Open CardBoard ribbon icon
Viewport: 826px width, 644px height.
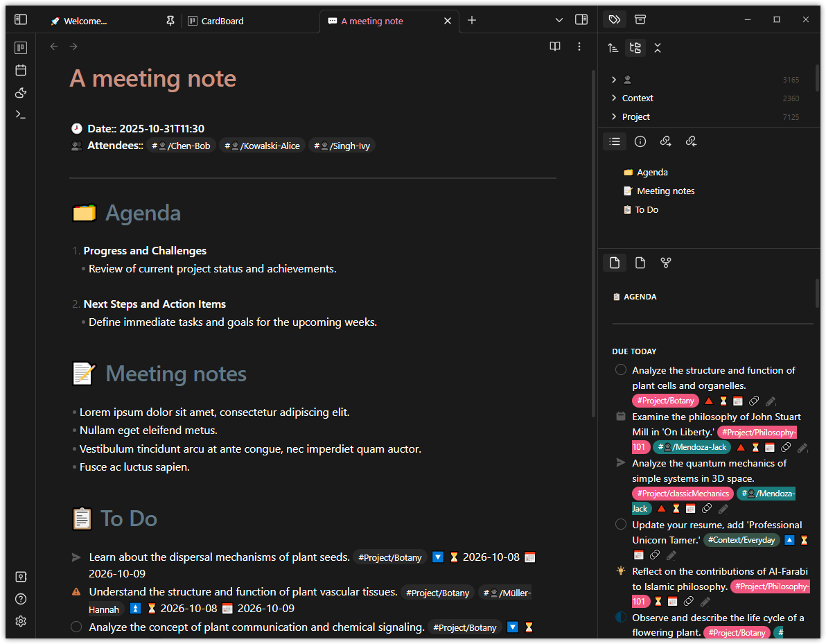coord(21,48)
